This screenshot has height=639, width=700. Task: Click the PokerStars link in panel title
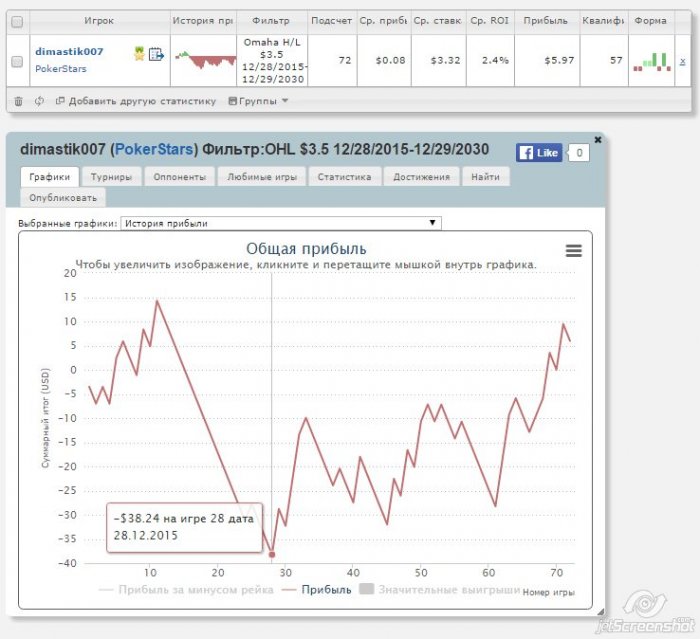click(154, 149)
